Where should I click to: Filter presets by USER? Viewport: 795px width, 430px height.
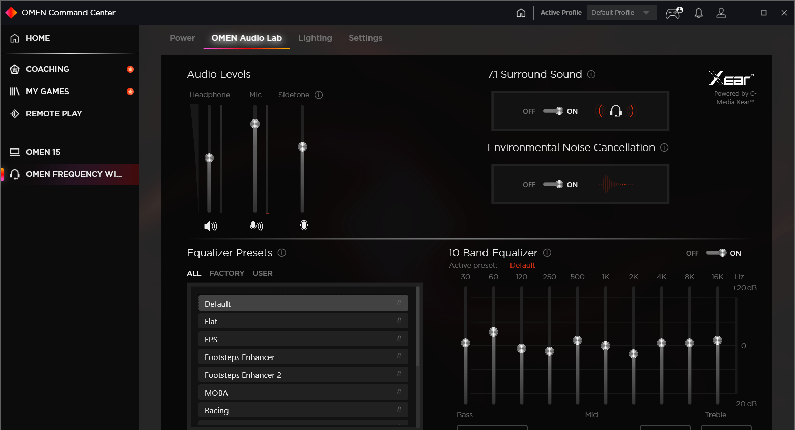point(262,273)
